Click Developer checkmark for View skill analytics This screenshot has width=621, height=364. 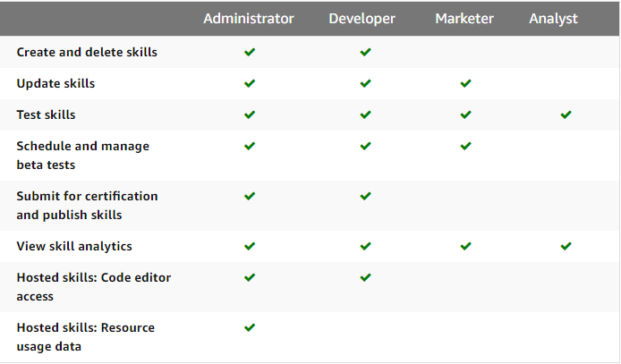(x=366, y=246)
